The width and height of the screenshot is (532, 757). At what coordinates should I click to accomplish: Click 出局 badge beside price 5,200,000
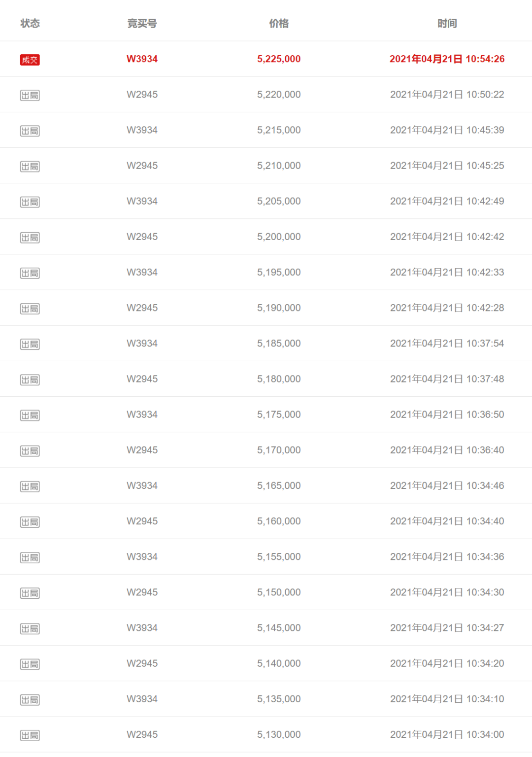click(x=30, y=238)
